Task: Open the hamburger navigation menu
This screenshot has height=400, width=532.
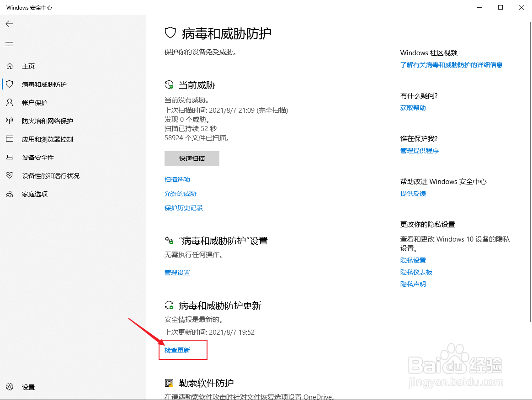Action: click(9, 44)
